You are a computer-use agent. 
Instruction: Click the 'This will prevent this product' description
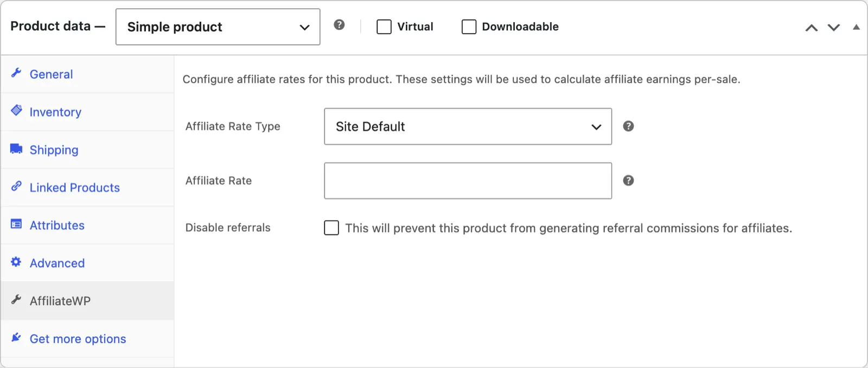click(569, 228)
